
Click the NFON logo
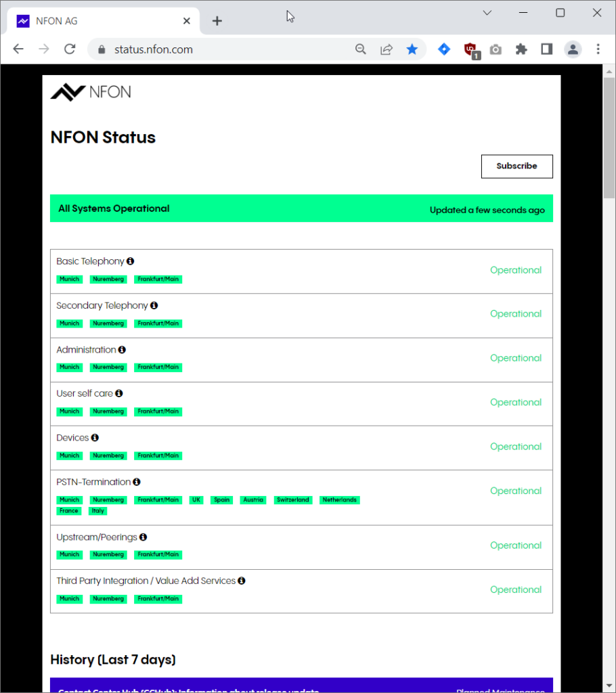[91, 92]
